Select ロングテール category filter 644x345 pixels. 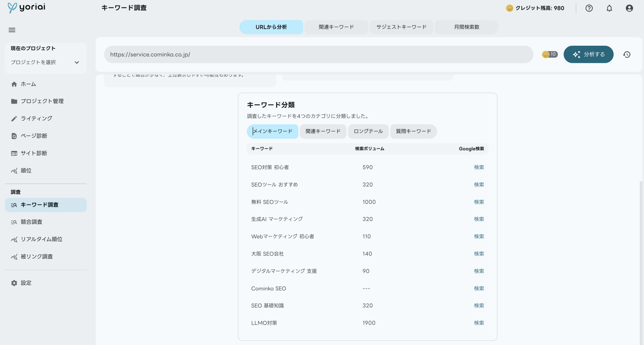[368, 131]
